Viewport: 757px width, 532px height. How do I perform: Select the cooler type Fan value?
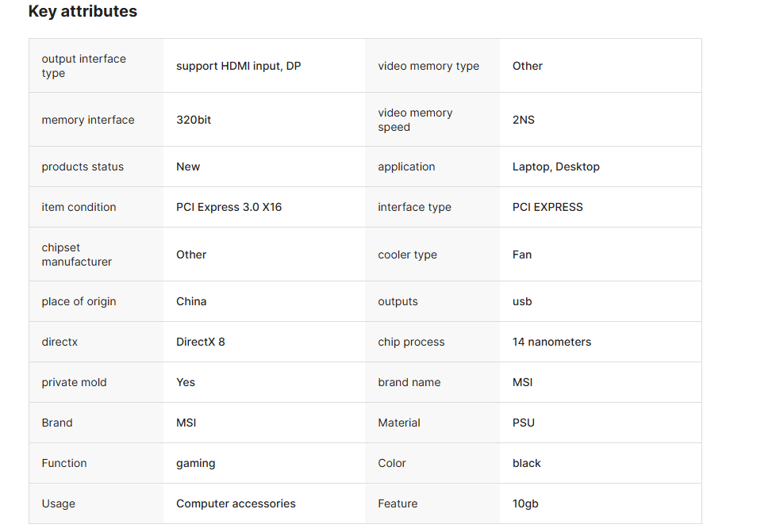point(522,255)
